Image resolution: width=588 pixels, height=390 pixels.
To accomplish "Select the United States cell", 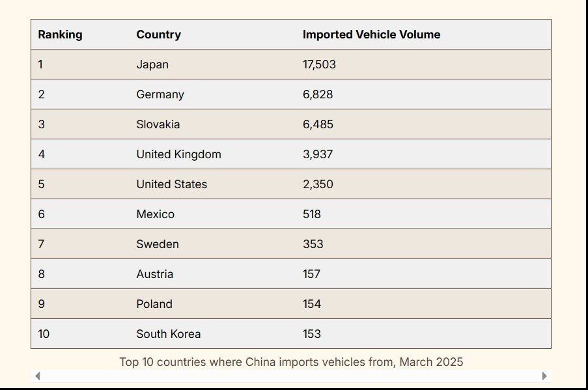I will [x=171, y=184].
